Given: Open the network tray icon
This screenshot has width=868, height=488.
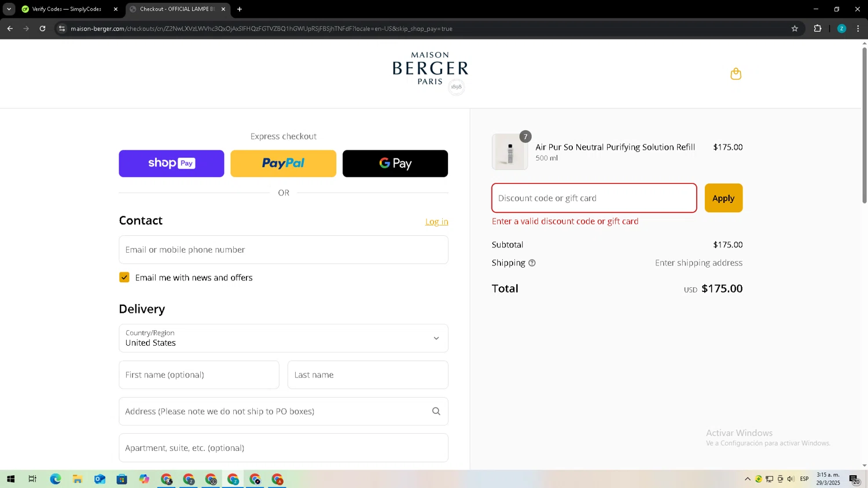Looking at the screenshot, I should [769, 479].
